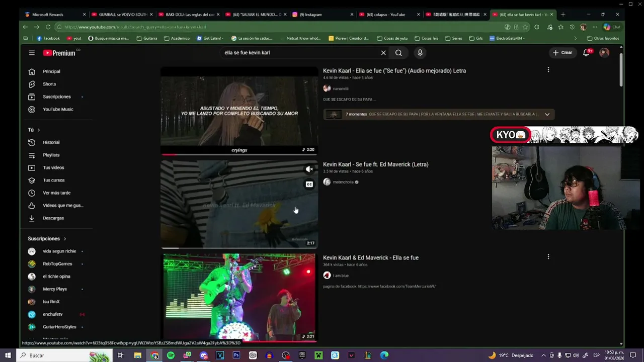Screen dimensions: 644x362
Task: Add this page to browser favorites star
Action: click(x=525, y=27)
